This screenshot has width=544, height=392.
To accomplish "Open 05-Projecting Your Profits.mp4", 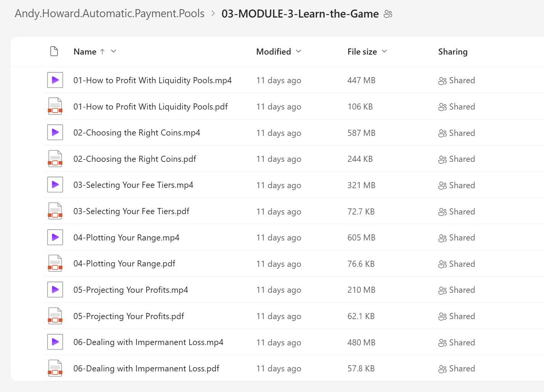I will click(x=130, y=290).
